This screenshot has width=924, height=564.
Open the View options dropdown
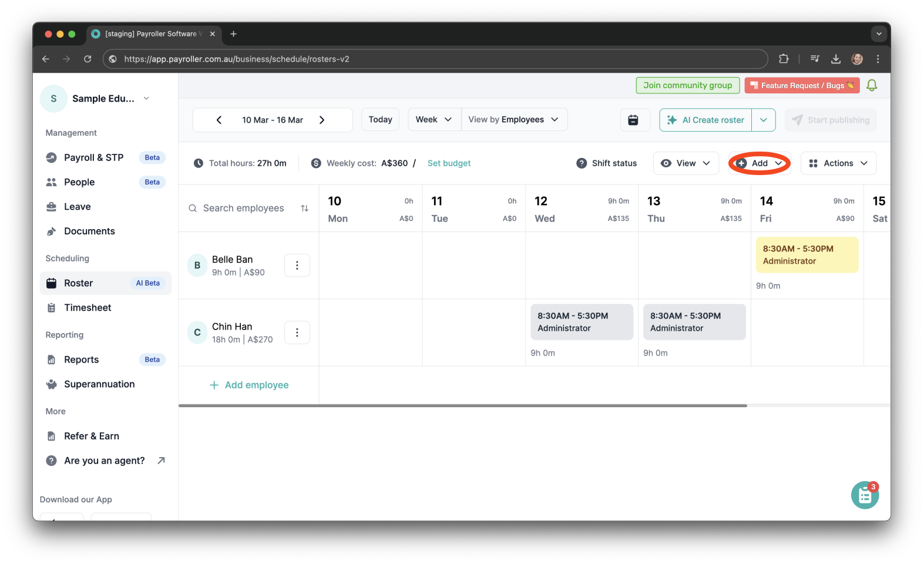(x=686, y=163)
